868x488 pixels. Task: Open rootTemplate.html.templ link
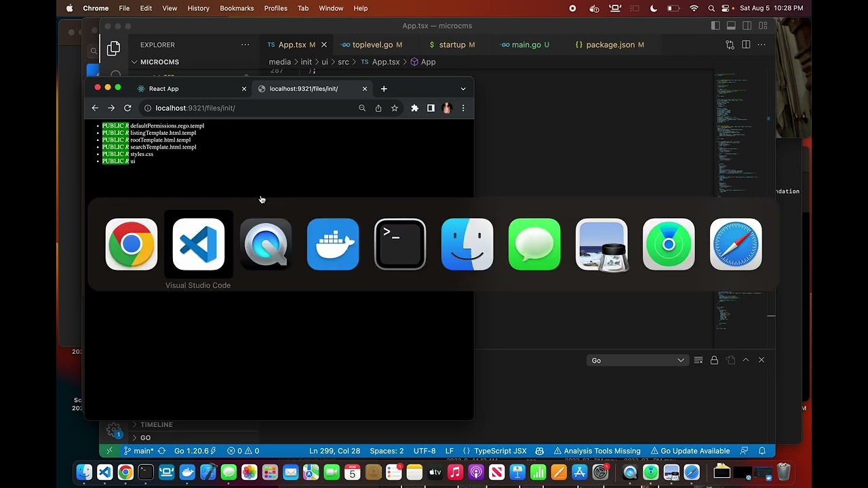161,140
